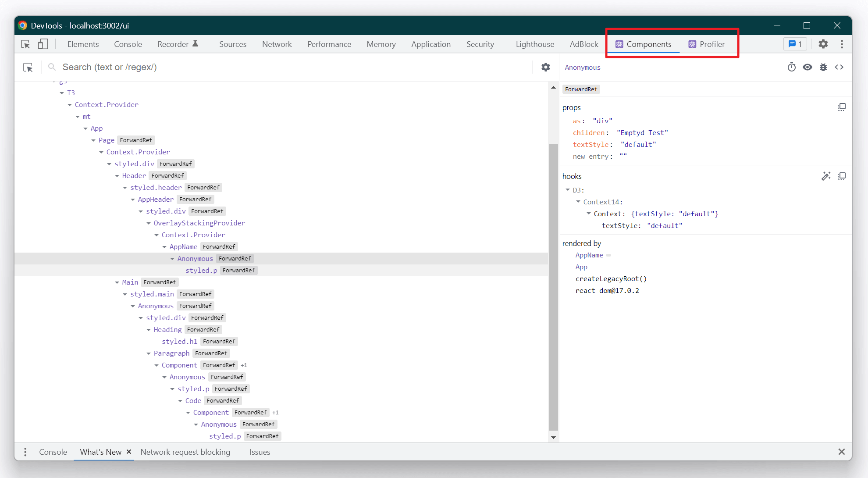Image resolution: width=868 pixels, height=478 pixels.
Task: Activate the inspect element picker in DevTools toolbar
Action: pyautogui.click(x=25, y=44)
